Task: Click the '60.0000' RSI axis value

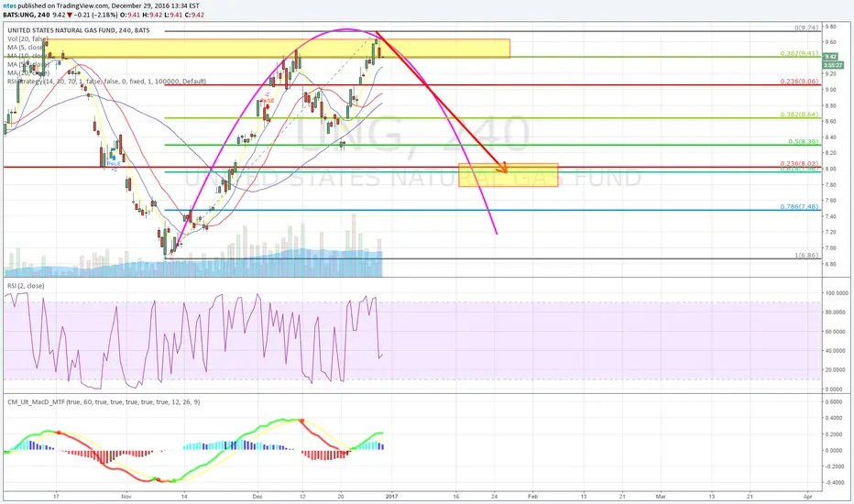Action: click(x=838, y=332)
